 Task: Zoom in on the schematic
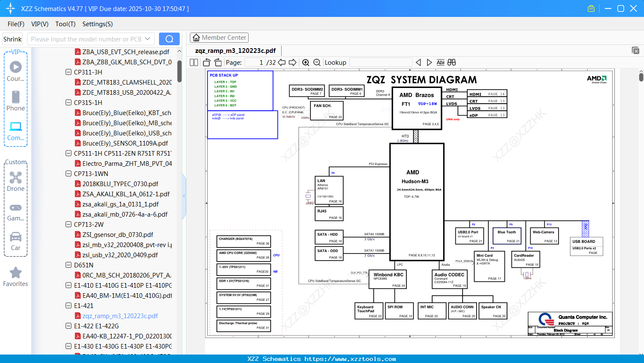(x=306, y=63)
